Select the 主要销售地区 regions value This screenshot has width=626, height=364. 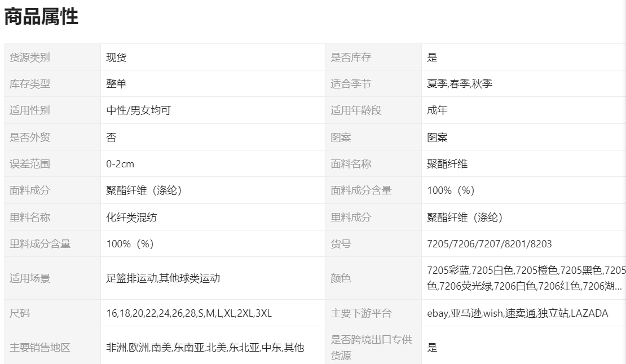[205, 348]
